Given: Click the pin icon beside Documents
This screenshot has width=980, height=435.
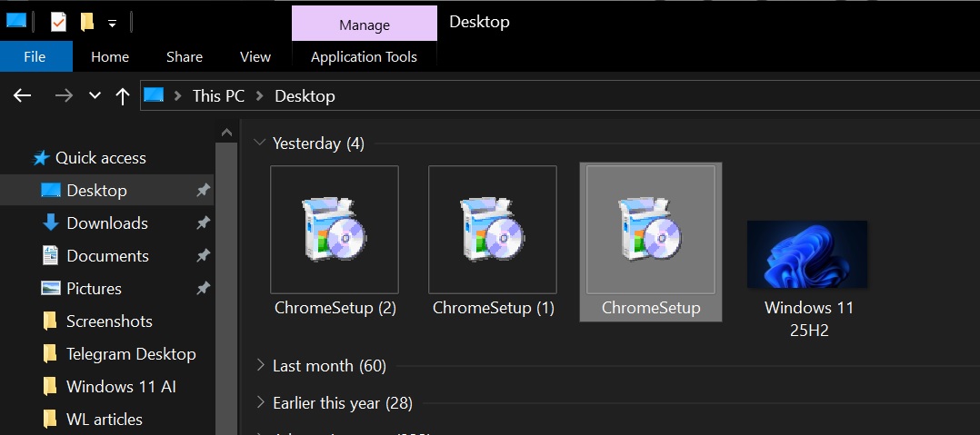Looking at the screenshot, I should [x=203, y=256].
